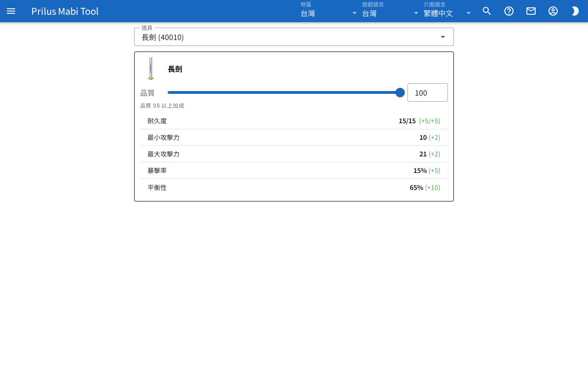Open the help question mark icon

tap(509, 11)
